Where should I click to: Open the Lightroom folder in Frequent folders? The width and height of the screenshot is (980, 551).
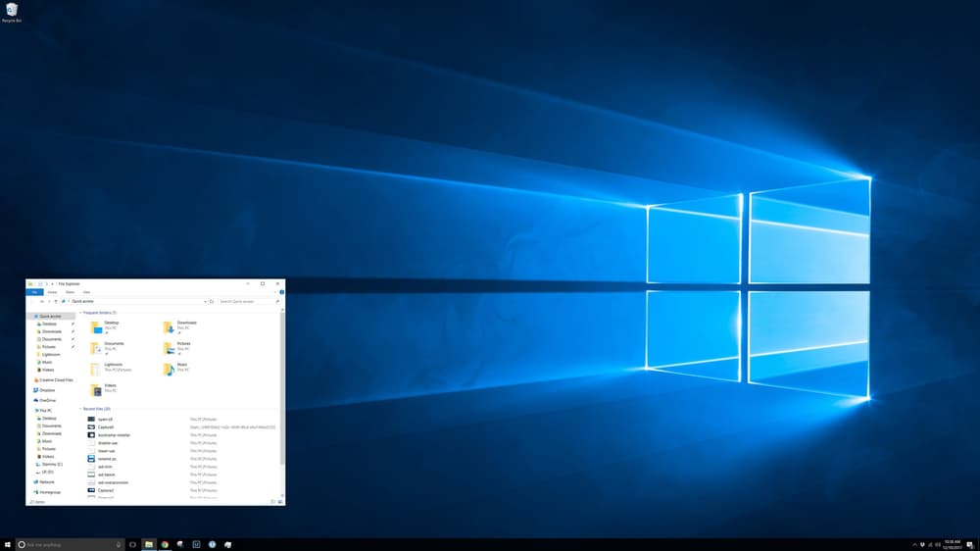point(111,369)
